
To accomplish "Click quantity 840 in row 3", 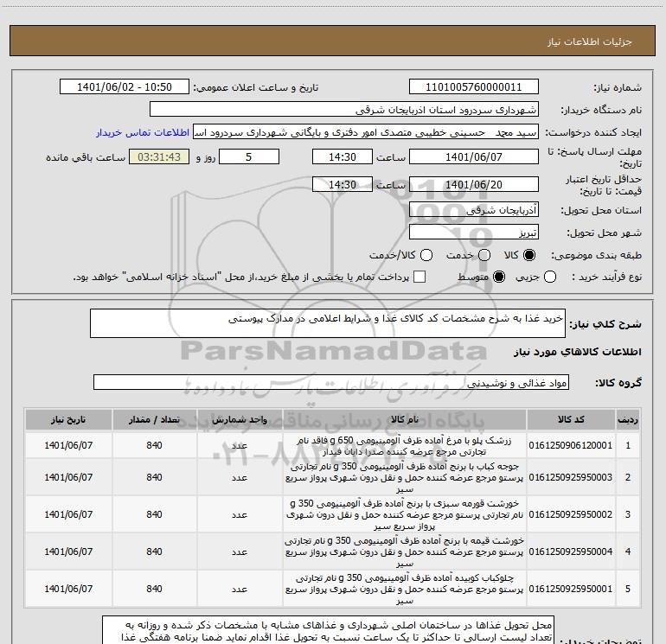I will click(154, 514).
